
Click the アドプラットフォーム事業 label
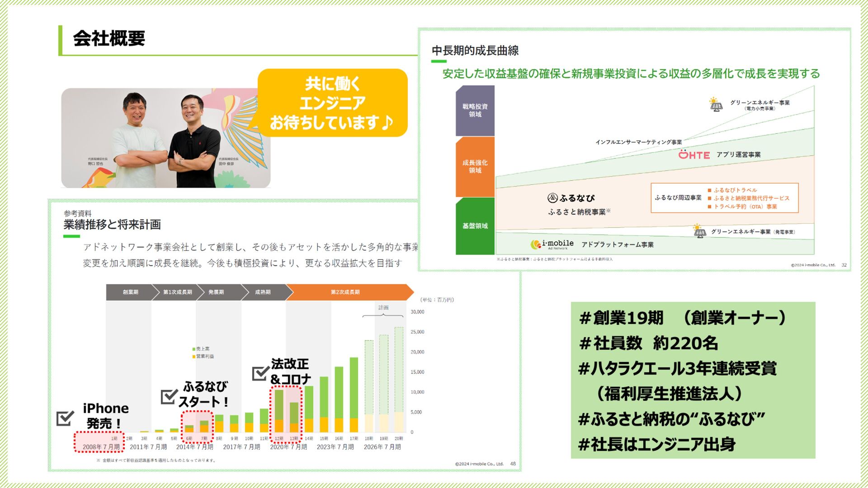tap(617, 244)
